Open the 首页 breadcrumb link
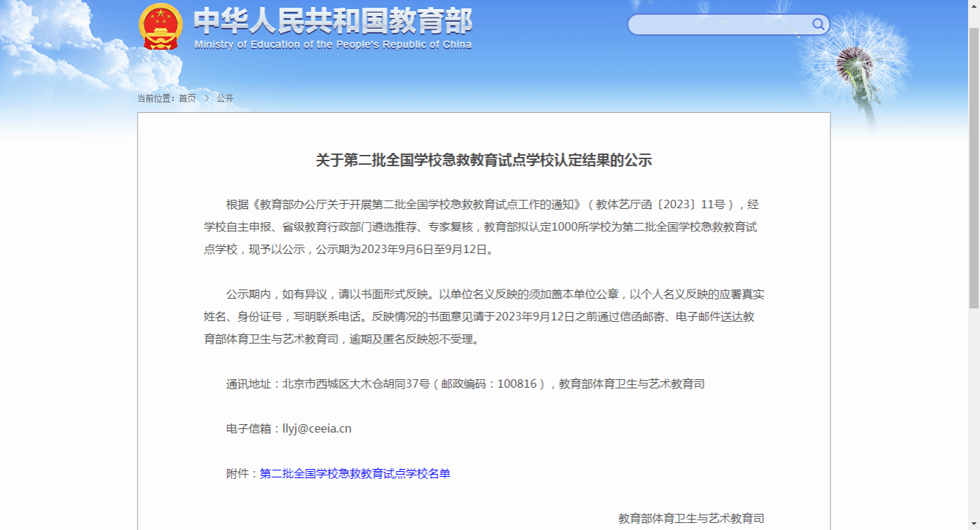 pos(187,98)
